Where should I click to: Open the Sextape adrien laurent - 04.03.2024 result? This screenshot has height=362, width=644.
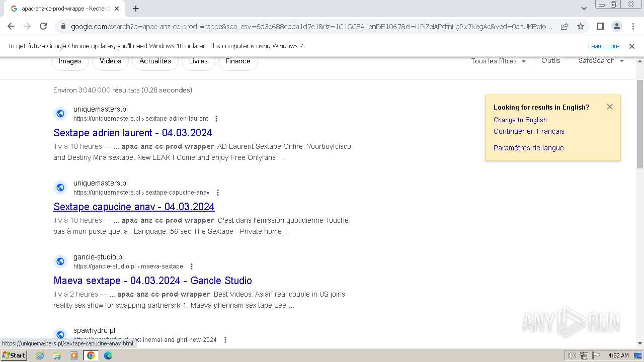pyautogui.click(x=133, y=133)
